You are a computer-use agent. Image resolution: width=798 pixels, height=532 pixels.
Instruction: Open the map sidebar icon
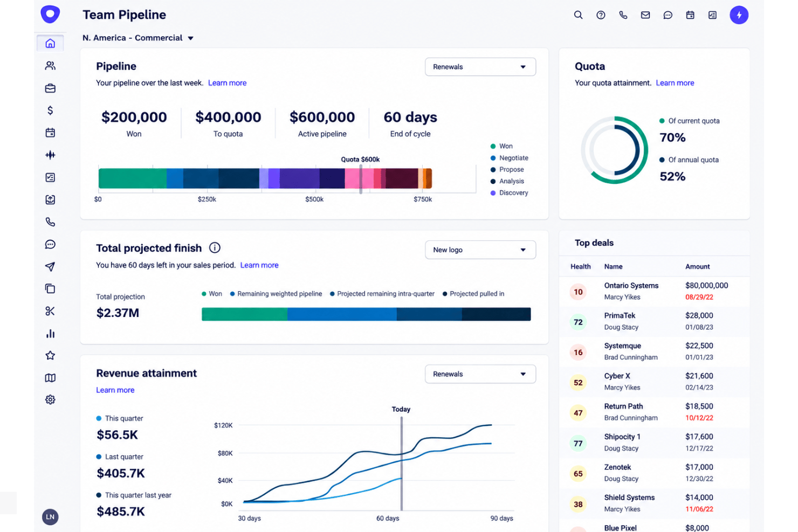click(x=50, y=378)
